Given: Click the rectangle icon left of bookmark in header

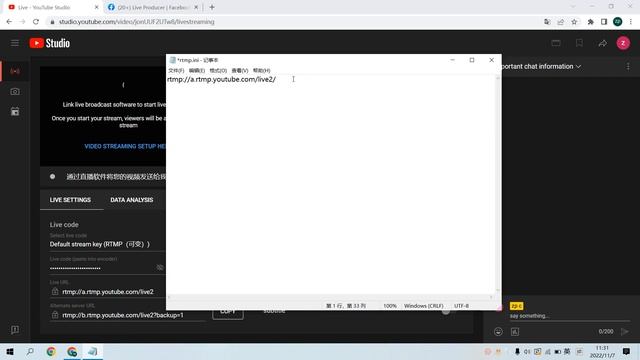Looking at the screenshot, I should [556, 43].
